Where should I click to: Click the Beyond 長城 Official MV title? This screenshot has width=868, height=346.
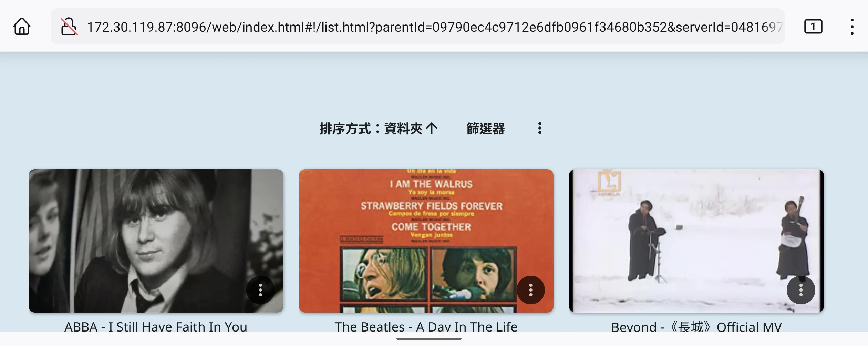696,326
